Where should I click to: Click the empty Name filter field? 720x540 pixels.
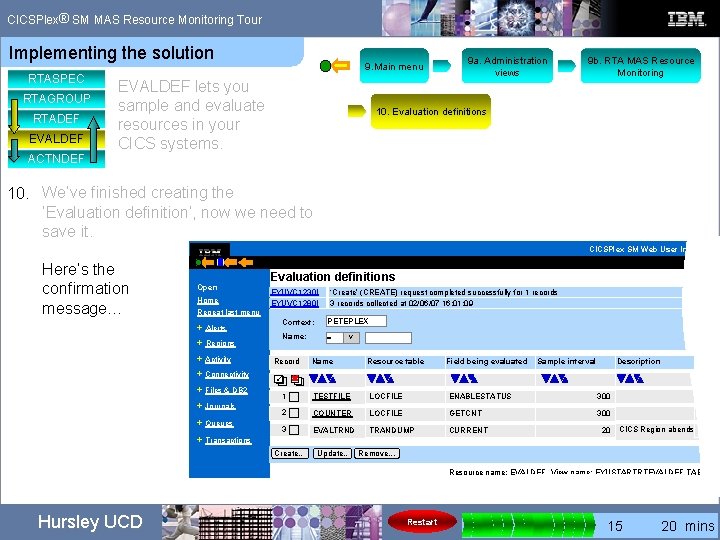[x=388, y=338]
